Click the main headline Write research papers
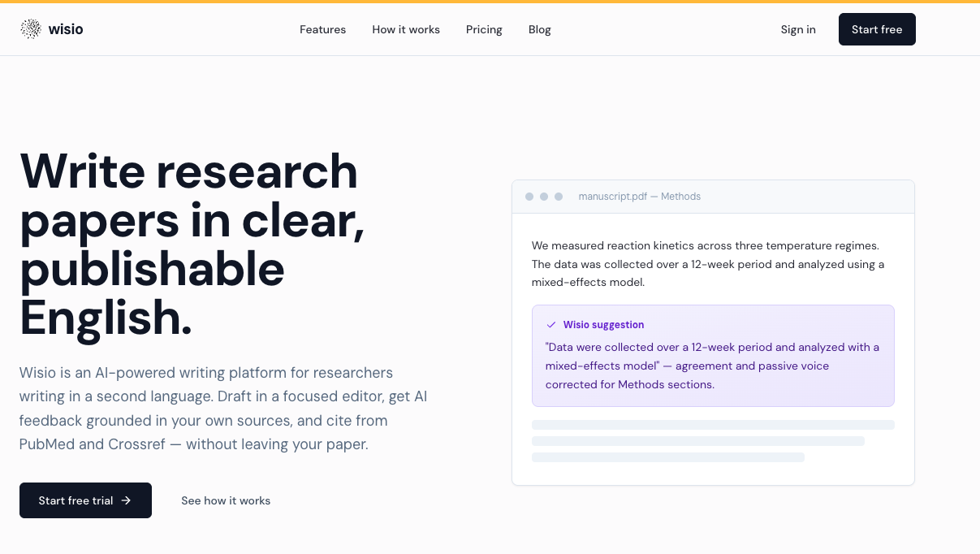The width and height of the screenshot is (980, 554). coord(192,244)
